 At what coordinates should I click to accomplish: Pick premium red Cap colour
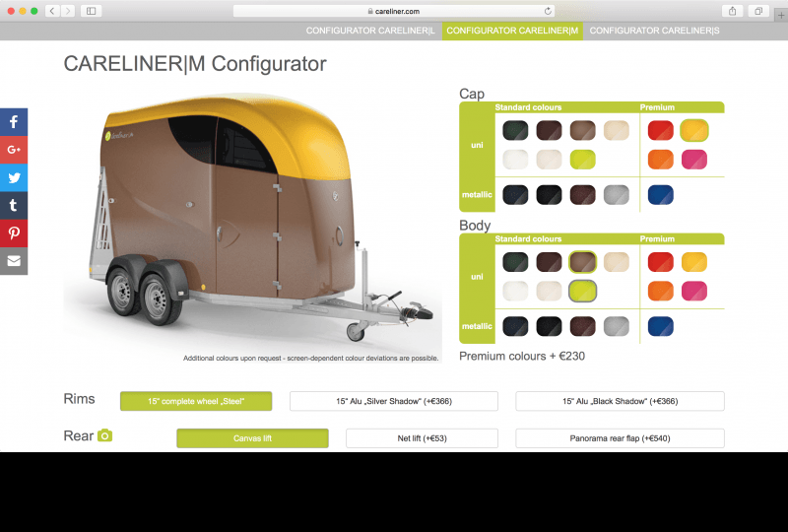coord(660,131)
